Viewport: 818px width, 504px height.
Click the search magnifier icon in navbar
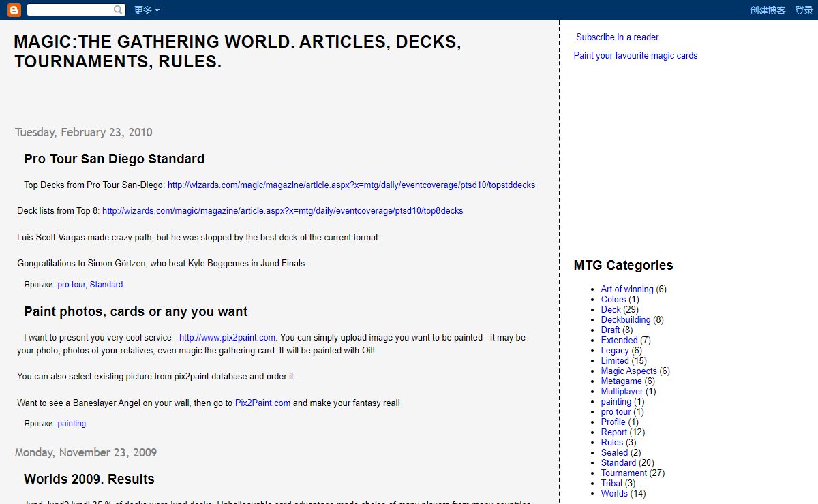[119, 10]
